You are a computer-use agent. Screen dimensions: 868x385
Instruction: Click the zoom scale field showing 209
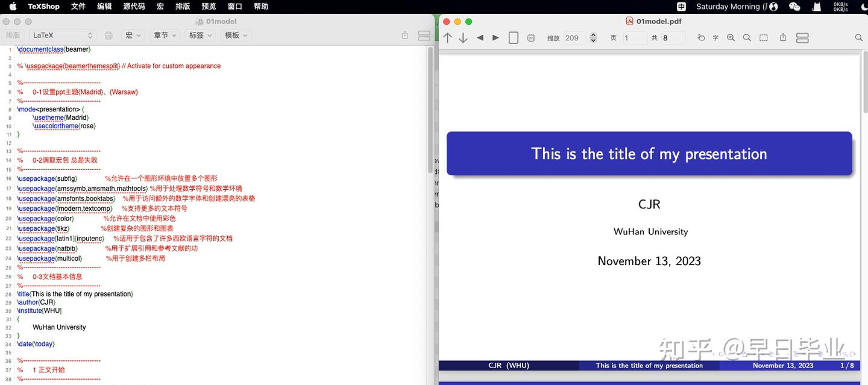point(574,38)
